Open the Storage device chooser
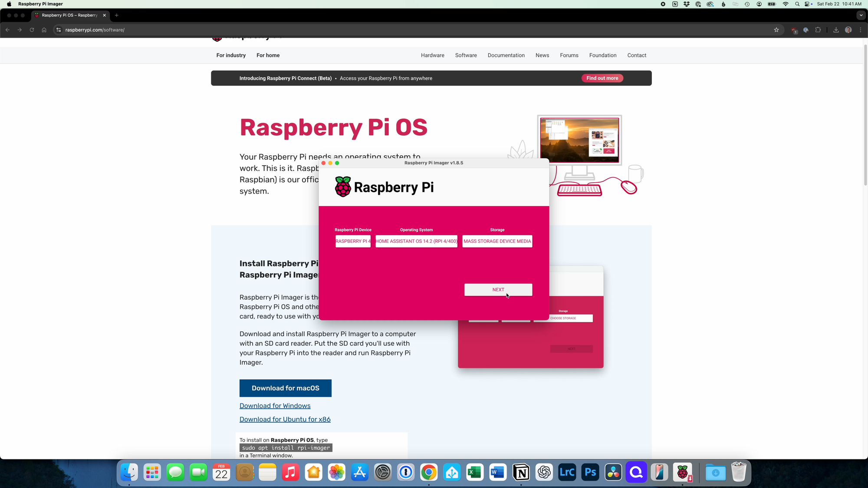This screenshot has width=868, height=488. coord(497,241)
